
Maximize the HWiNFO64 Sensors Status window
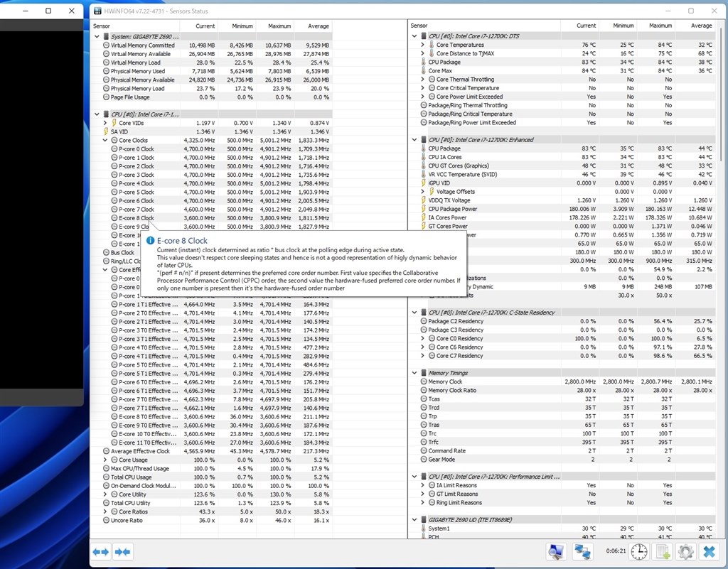click(x=691, y=11)
